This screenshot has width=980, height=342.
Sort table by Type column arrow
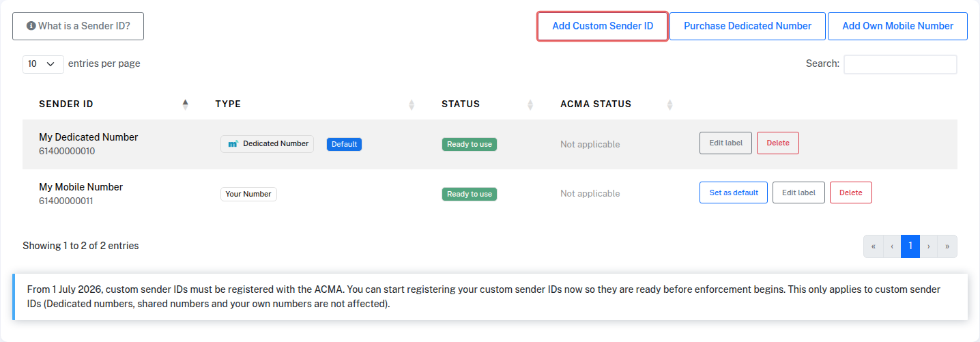pyautogui.click(x=412, y=104)
